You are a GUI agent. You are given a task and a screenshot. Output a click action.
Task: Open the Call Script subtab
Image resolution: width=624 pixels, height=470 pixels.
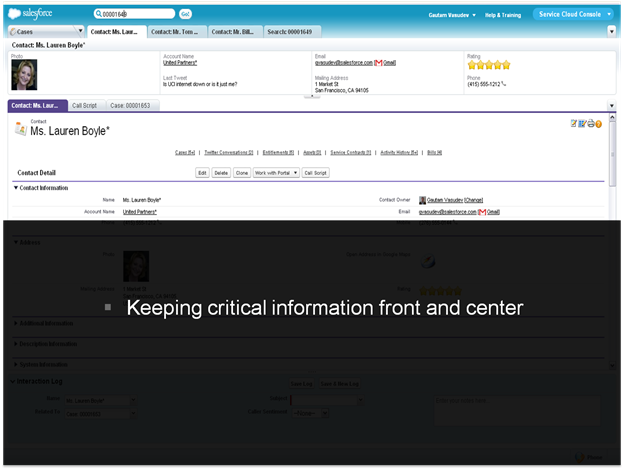85,105
